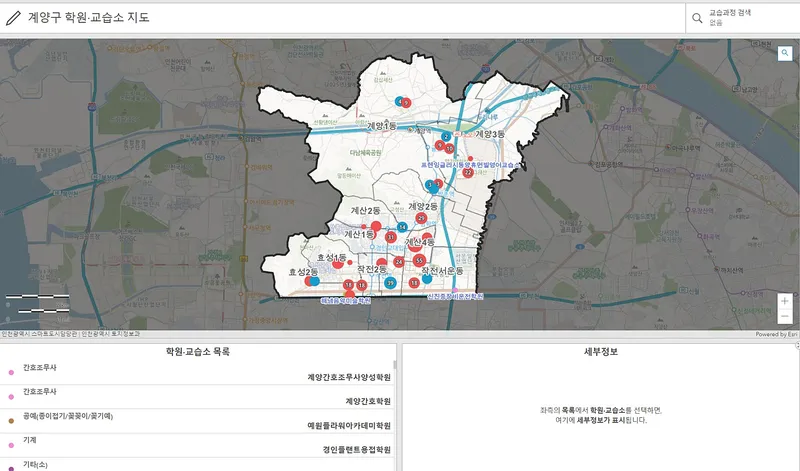Click the pencil edit icon beside the title
This screenshot has height=471, width=800.
point(13,18)
